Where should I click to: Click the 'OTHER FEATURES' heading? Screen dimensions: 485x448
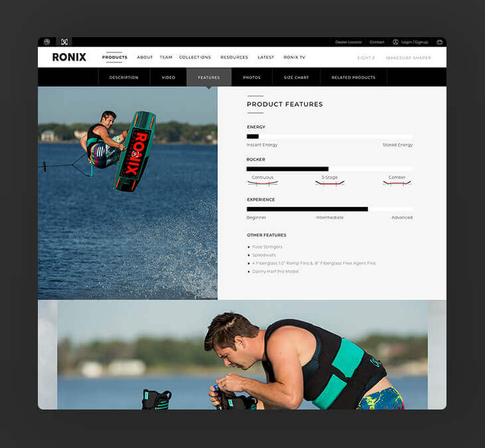coord(266,235)
